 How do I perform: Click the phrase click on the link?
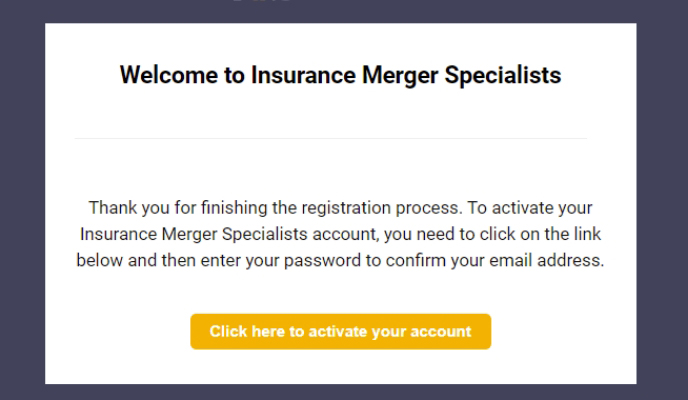(540, 234)
